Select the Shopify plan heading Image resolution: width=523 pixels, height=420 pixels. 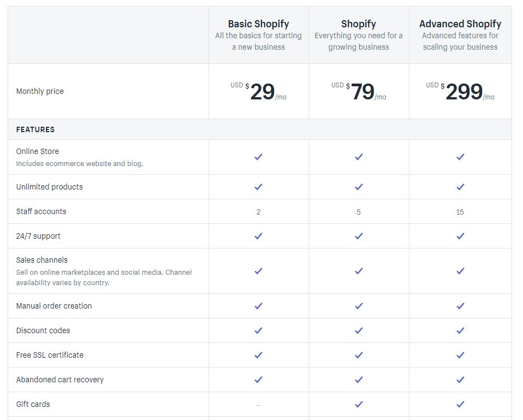tap(359, 24)
